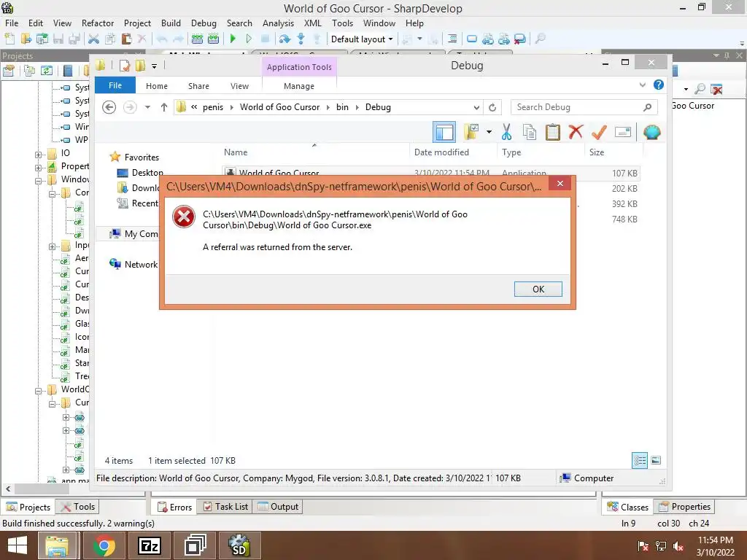The image size is (747, 560).
Task: Collapse the WorldO folder in Projects tree
Action: point(38,391)
